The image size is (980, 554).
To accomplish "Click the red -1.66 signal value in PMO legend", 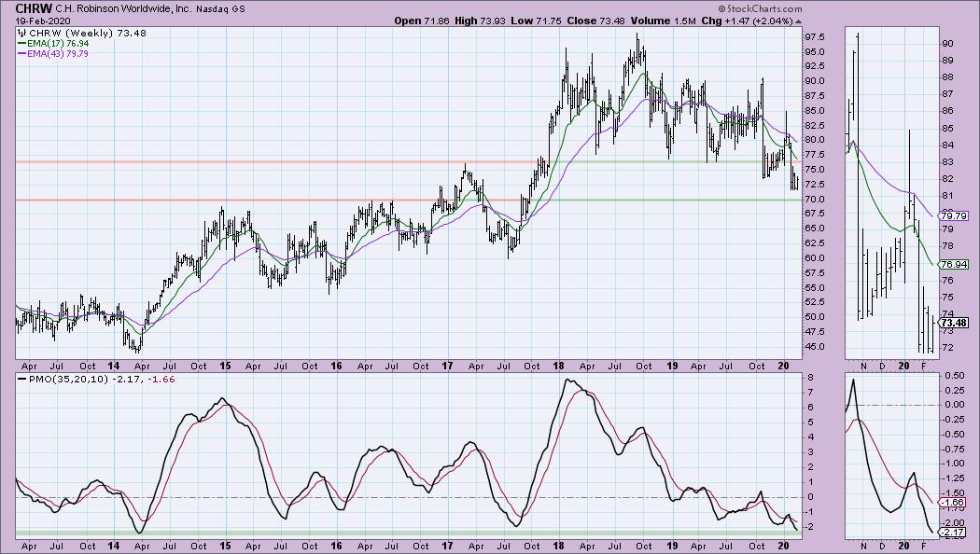I will coord(163,379).
